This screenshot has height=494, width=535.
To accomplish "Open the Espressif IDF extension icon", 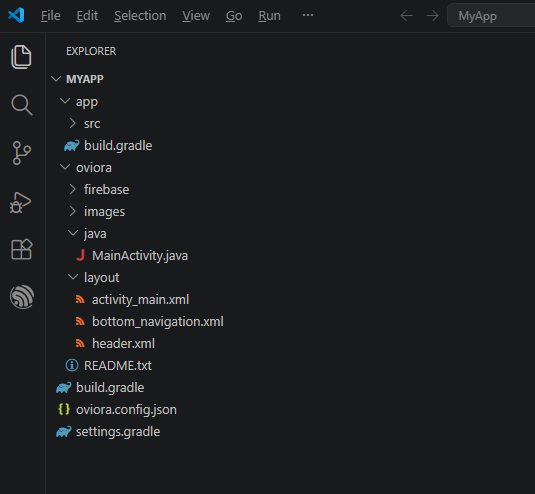I will [22, 297].
